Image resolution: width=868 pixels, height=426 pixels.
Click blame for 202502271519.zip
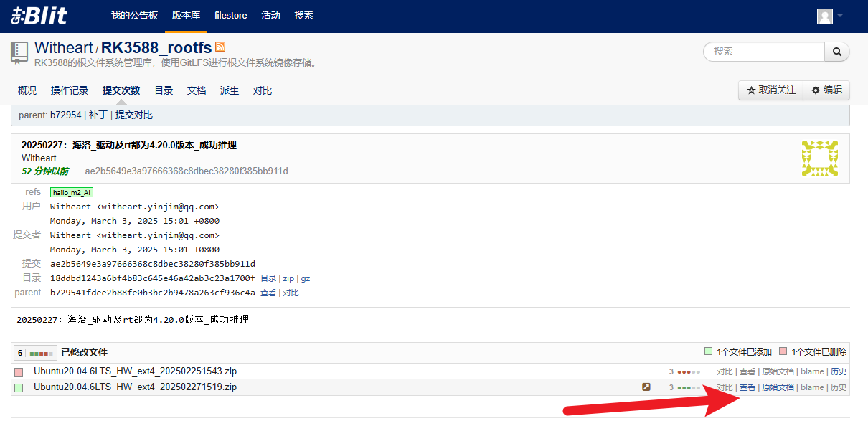[812, 387]
